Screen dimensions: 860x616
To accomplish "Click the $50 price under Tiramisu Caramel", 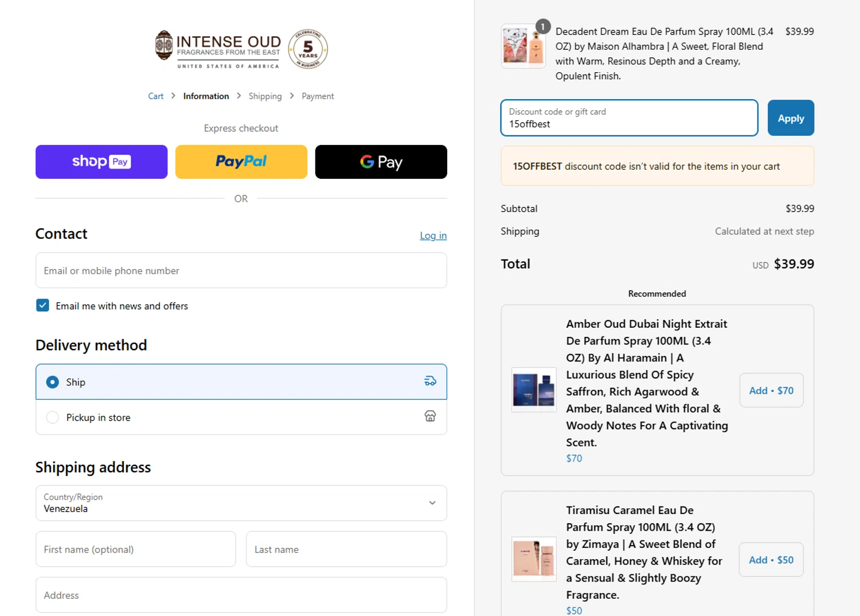I will [x=574, y=611].
